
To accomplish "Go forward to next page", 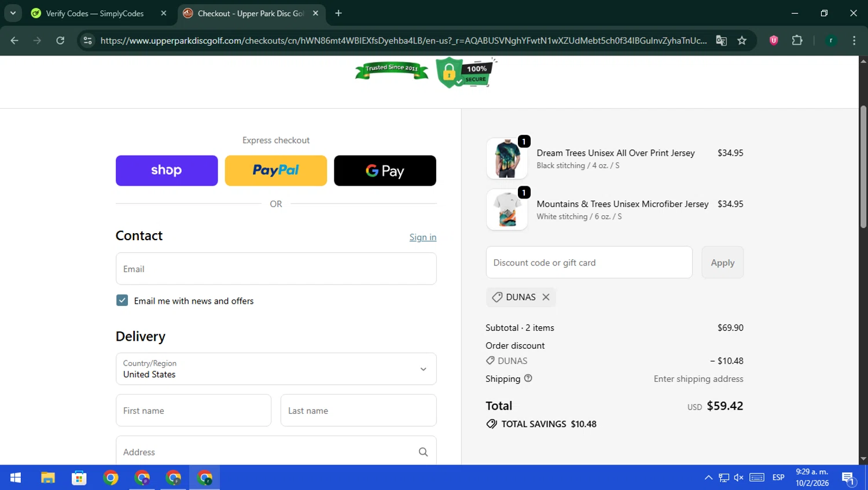I will (37, 40).
